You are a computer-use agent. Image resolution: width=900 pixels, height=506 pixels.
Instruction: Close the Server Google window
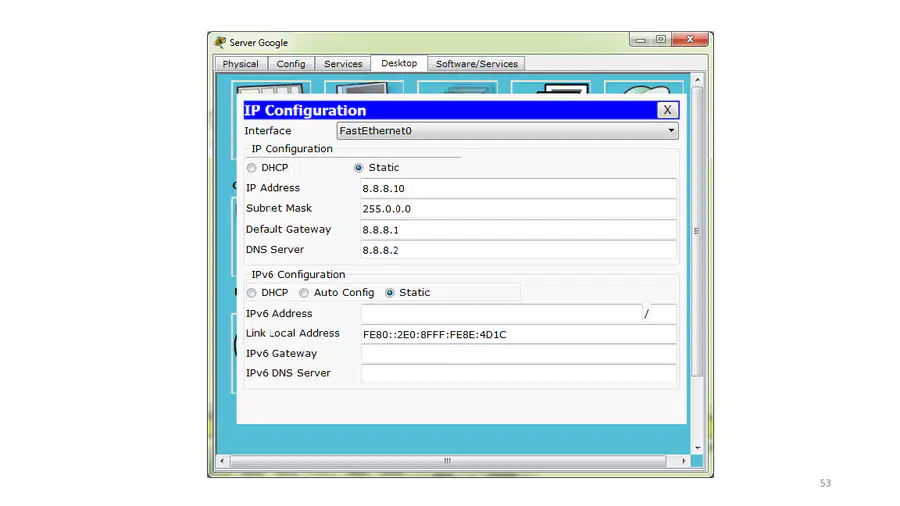click(x=690, y=40)
